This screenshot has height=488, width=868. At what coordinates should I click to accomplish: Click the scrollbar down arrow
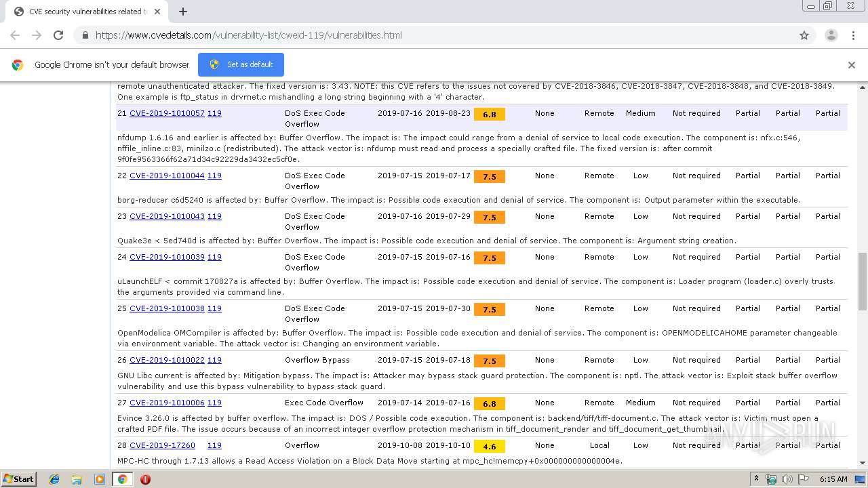pyautogui.click(x=863, y=463)
